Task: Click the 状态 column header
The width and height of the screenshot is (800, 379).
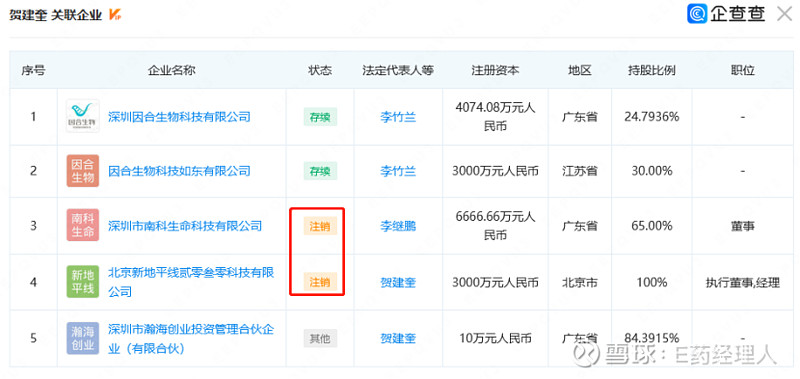Action: point(320,70)
